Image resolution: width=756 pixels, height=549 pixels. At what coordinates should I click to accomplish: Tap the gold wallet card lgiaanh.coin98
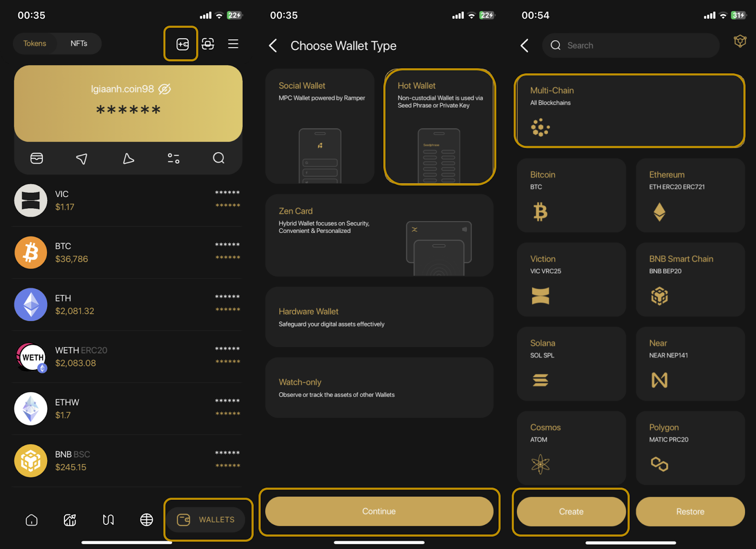tap(128, 104)
